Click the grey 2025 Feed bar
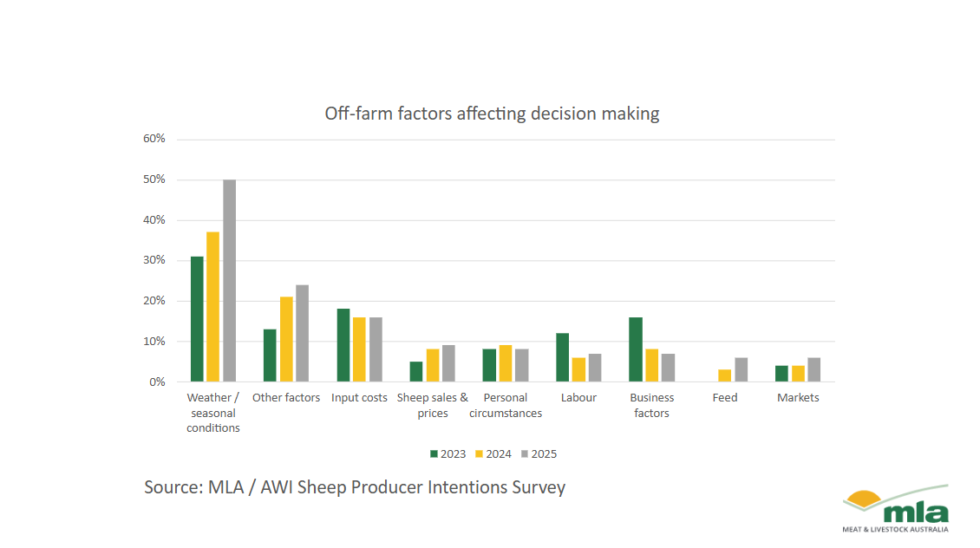Screen dimensions: 980x548 742,370
